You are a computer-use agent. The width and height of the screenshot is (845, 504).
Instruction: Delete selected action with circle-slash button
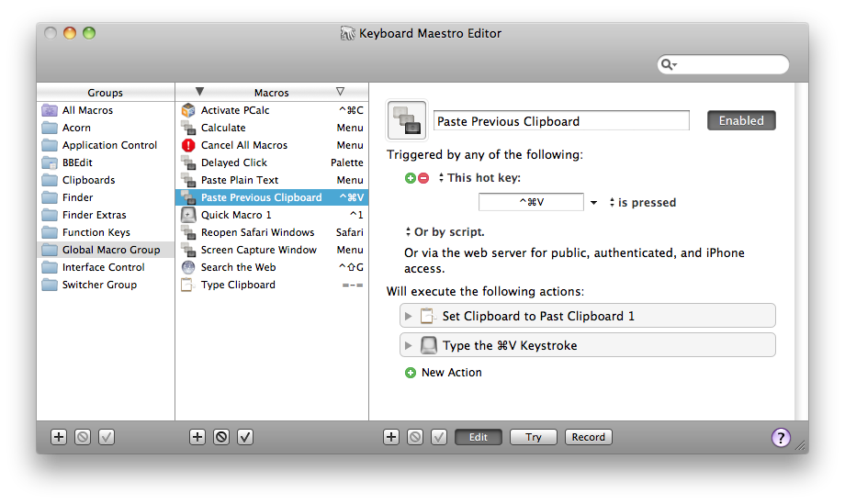click(415, 437)
